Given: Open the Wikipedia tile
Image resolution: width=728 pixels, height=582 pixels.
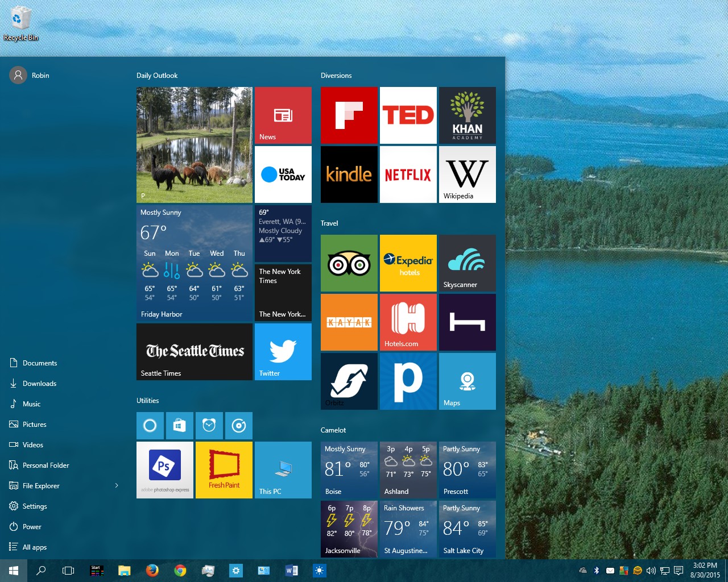Looking at the screenshot, I should [x=468, y=174].
